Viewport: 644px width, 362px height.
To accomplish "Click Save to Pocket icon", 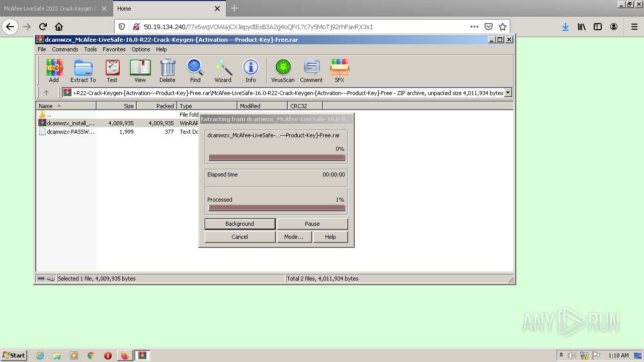I will [488, 27].
